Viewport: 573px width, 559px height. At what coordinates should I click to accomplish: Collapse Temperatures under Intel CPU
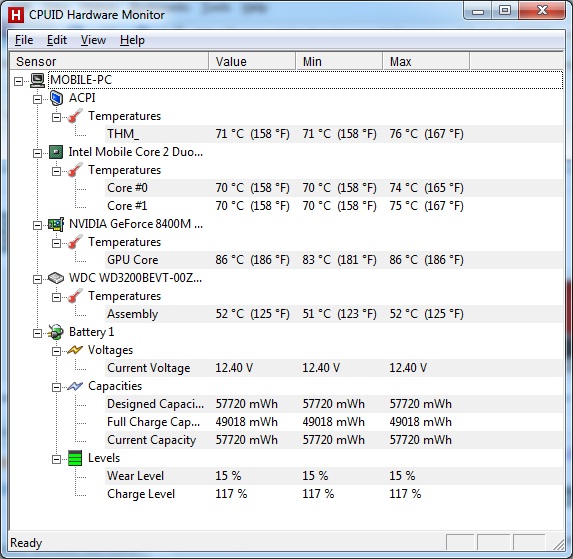pyautogui.click(x=56, y=171)
